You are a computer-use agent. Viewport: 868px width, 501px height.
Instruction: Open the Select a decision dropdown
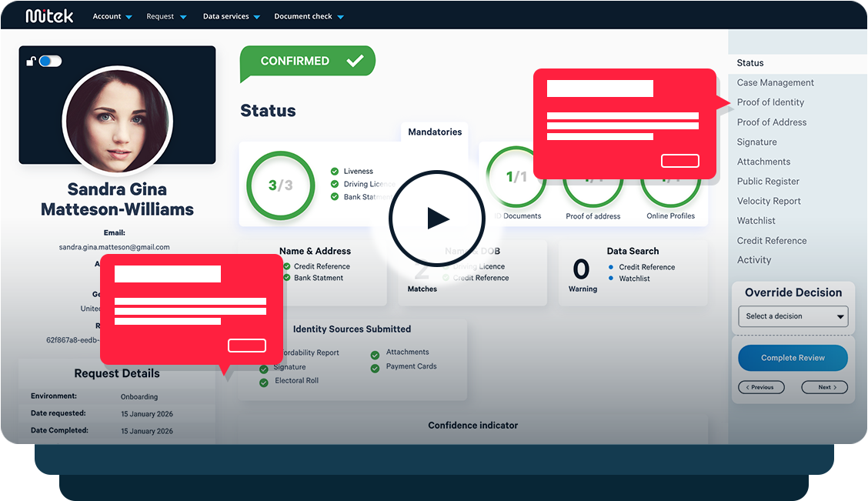coord(793,316)
